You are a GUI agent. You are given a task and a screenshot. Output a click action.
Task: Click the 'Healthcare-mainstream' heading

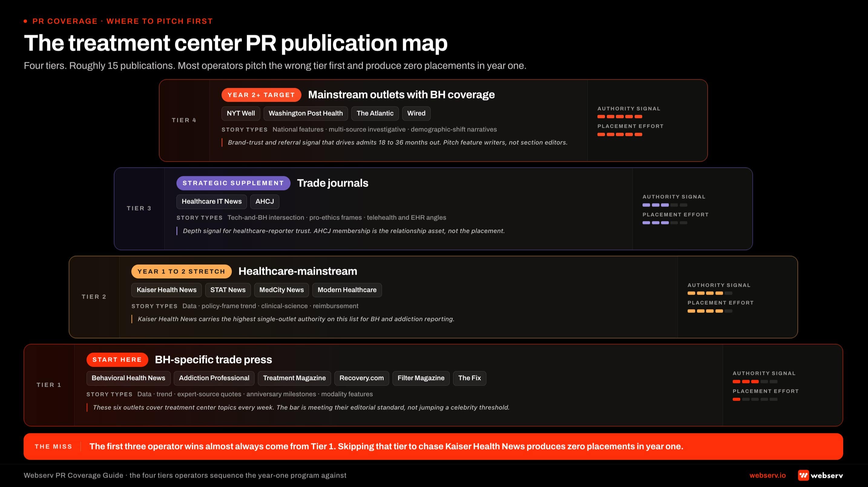tap(298, 271)
